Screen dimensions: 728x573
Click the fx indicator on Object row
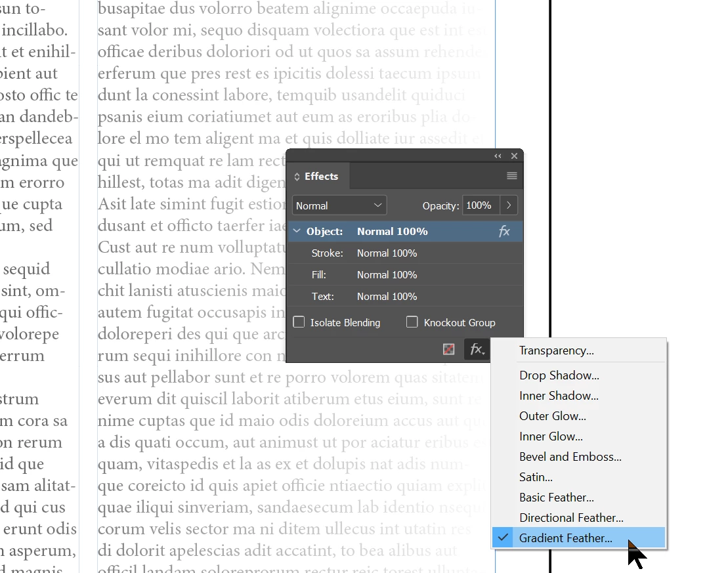504,231
